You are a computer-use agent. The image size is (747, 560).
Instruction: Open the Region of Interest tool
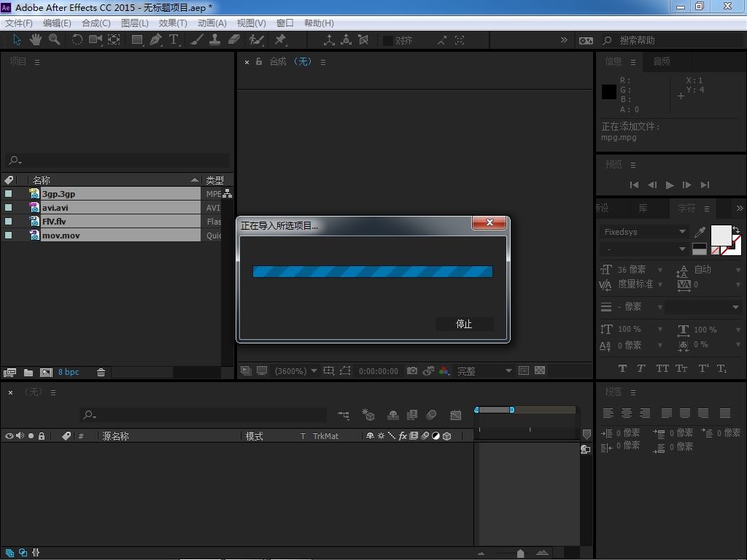[x=345, y=370]
